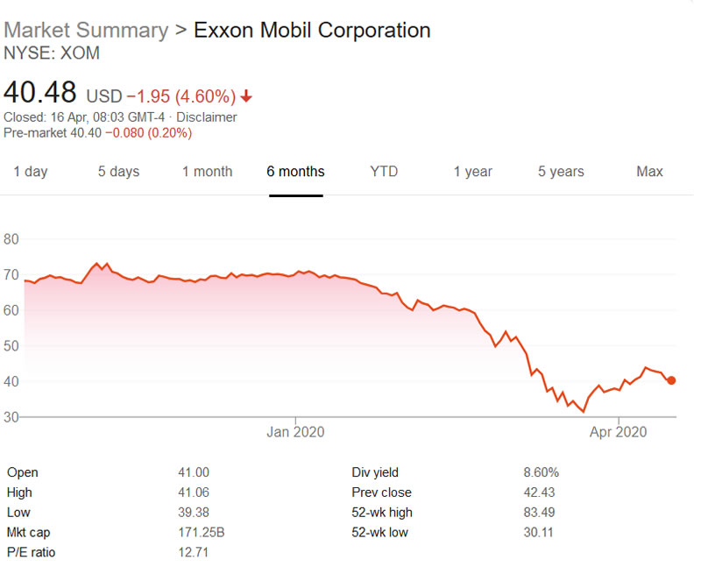Click the Exxon Mobil Corporation title
Image resolution: width=701 pixels, height=588 pixels.
pyautogui.click(x=312, y=30)
